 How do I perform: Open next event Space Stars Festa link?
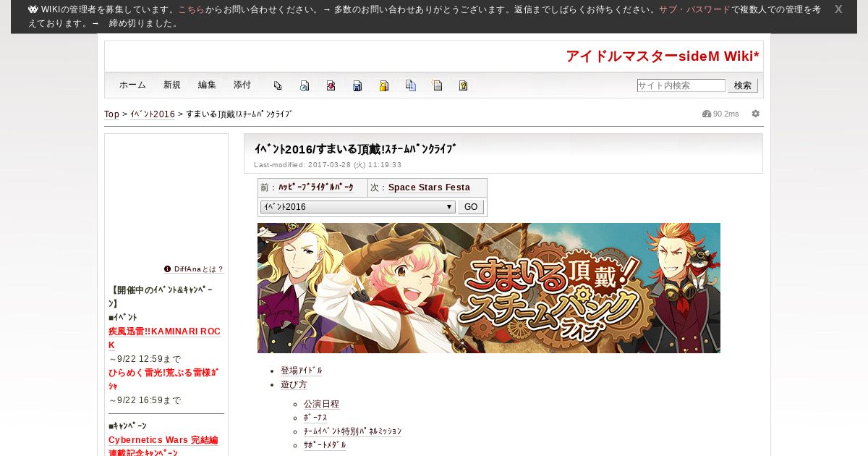tap(429, 187)
